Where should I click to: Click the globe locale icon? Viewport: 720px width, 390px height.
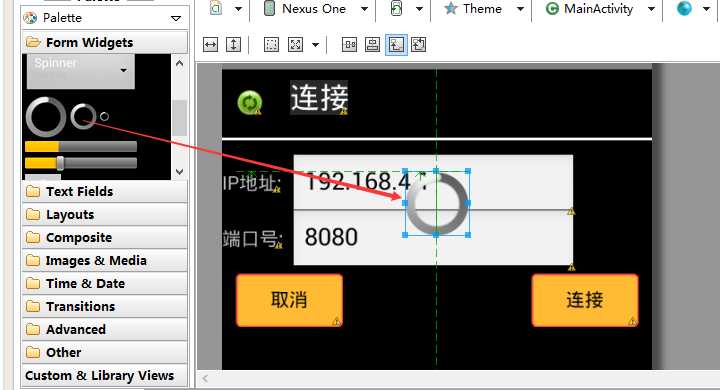pyautogui.click(x=684, y=8)
